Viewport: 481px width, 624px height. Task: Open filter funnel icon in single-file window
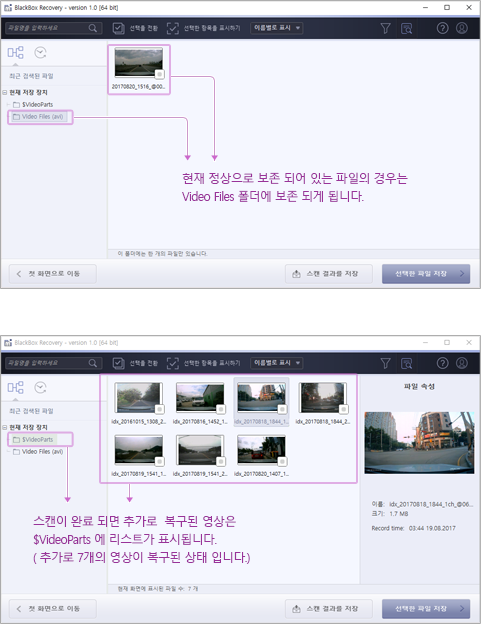(385, 28)
